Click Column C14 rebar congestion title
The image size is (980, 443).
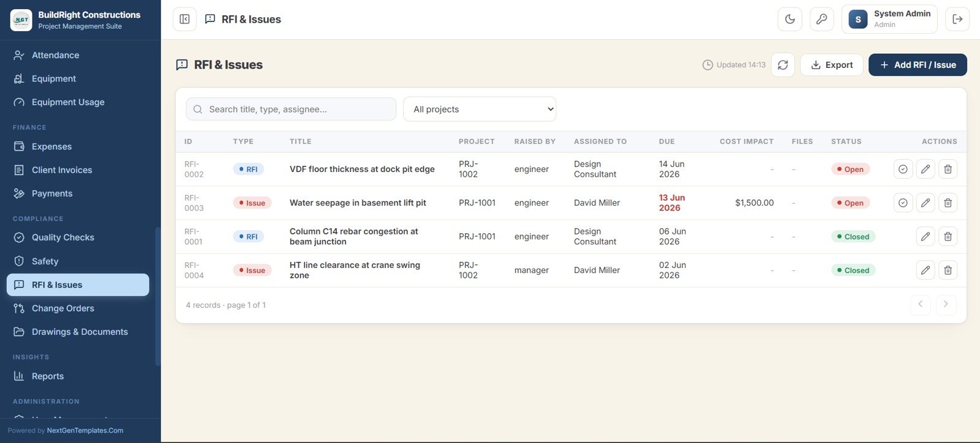354,236
